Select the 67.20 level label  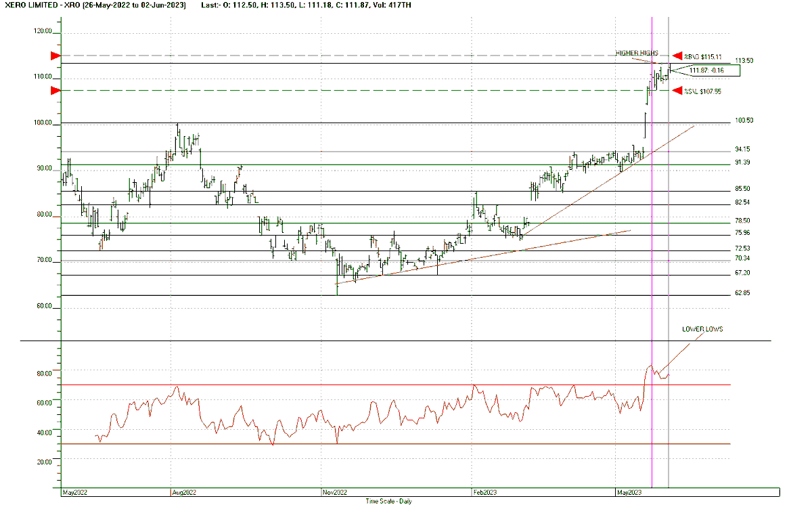[742, 273]
